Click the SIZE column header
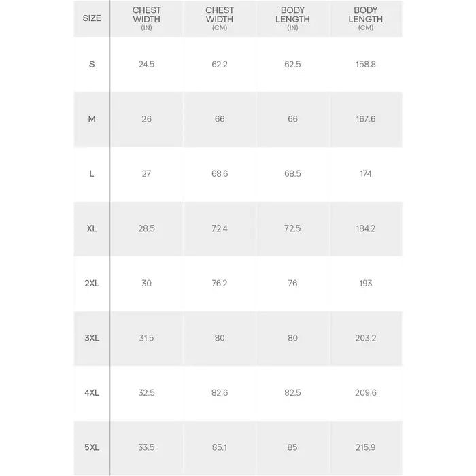 pyautogui.click(x=92, y=18)
